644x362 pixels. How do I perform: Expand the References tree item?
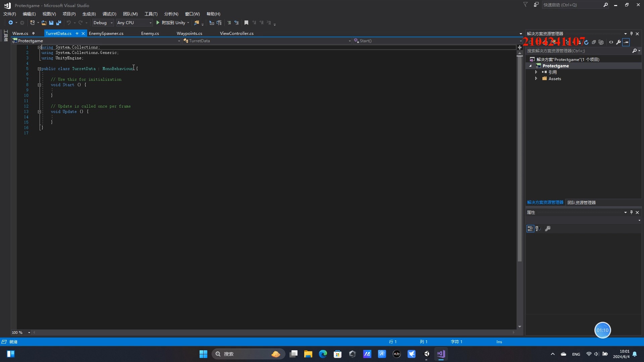tap(536, 72)
